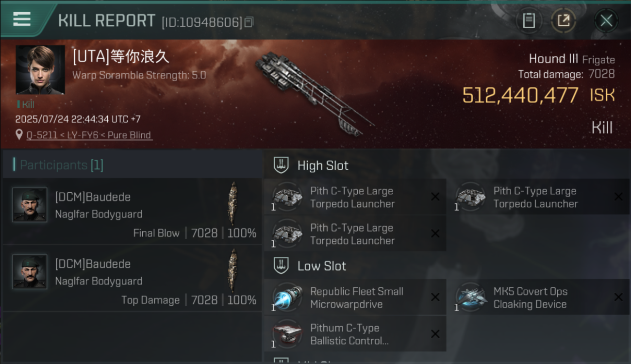Select first Pith C-Type Torpedo Launcher

(x=355, y=197)
